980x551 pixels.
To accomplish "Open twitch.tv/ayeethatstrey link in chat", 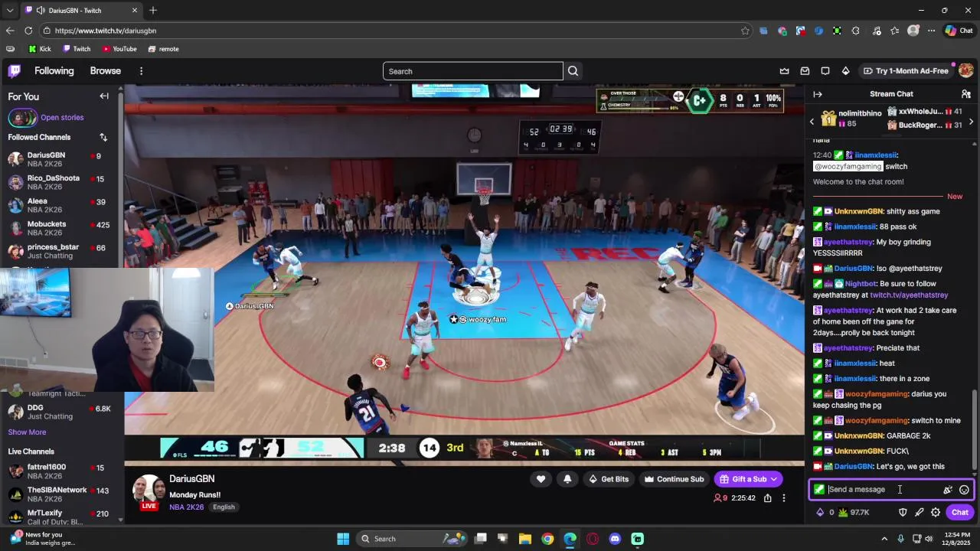I will (x=909, y=295).
